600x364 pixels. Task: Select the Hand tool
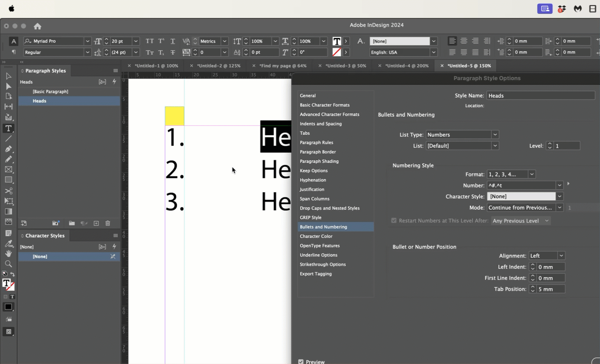click(x=8, y=254)
